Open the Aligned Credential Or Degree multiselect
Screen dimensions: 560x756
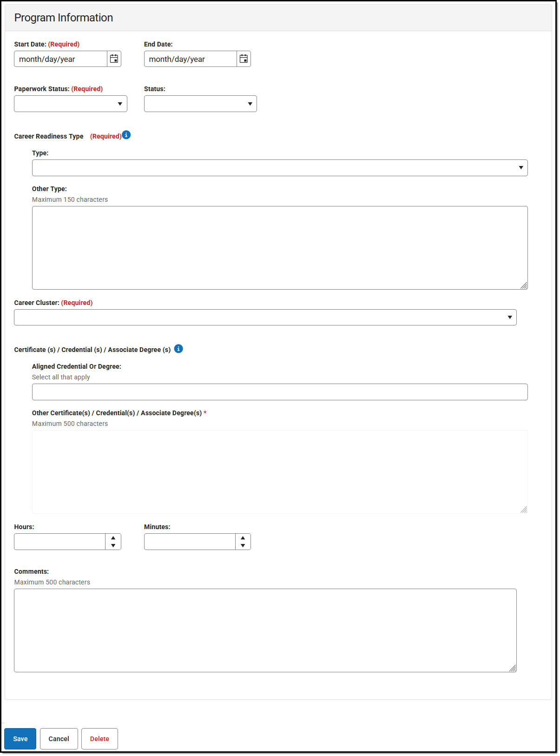[x=280, y=392]
